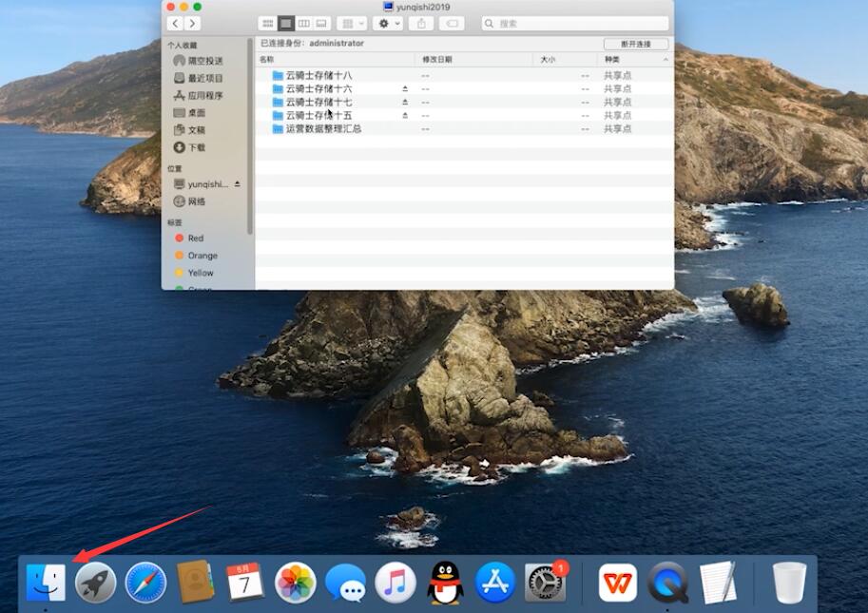868x613 pixels.
Task: Go forward in Finder history
Action: 192,23
